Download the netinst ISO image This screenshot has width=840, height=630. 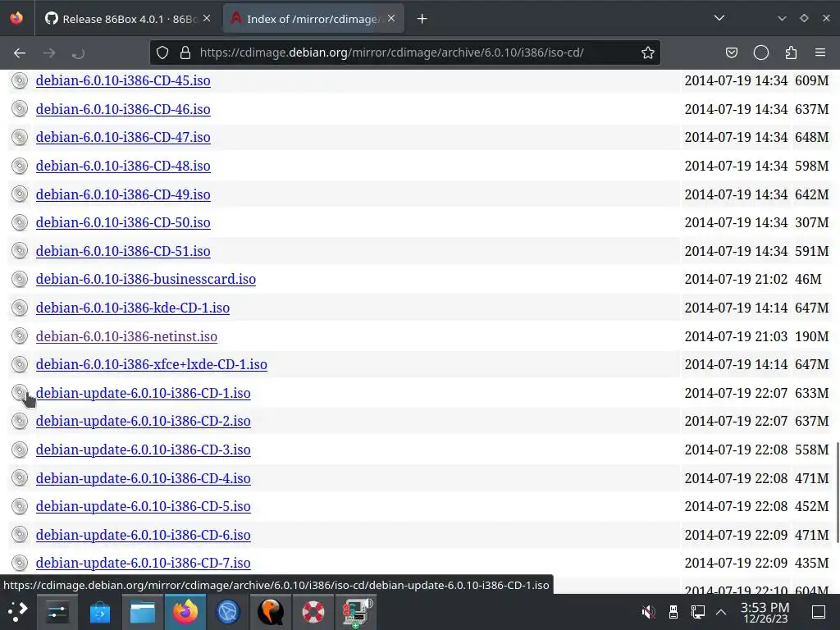126,336
